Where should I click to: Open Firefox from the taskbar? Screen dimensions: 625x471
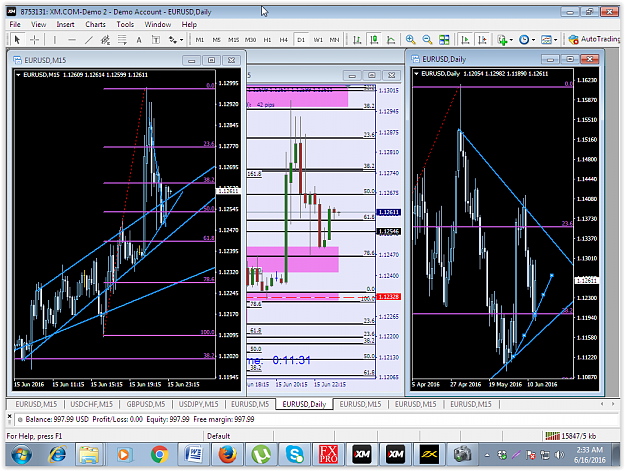click(227, 454)
